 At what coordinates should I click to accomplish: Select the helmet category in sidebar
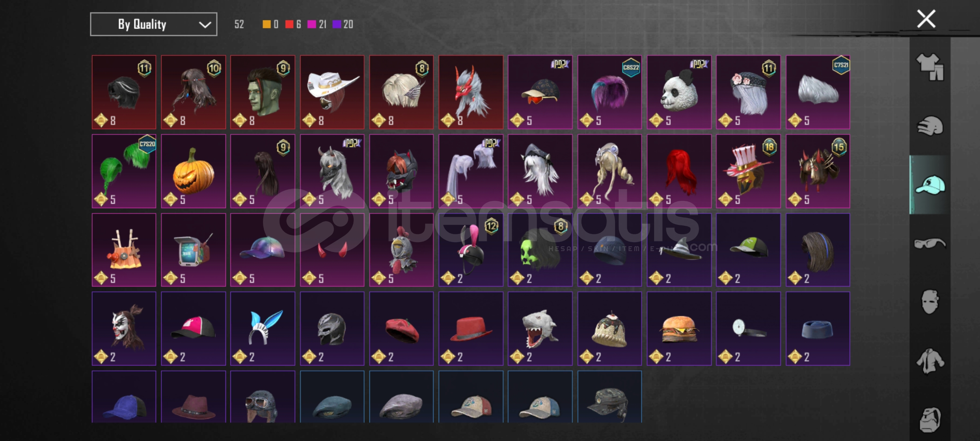930,126
